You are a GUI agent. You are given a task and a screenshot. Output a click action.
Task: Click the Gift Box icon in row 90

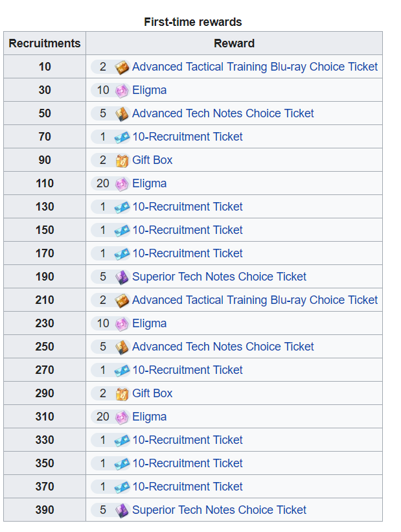(122, 161)
